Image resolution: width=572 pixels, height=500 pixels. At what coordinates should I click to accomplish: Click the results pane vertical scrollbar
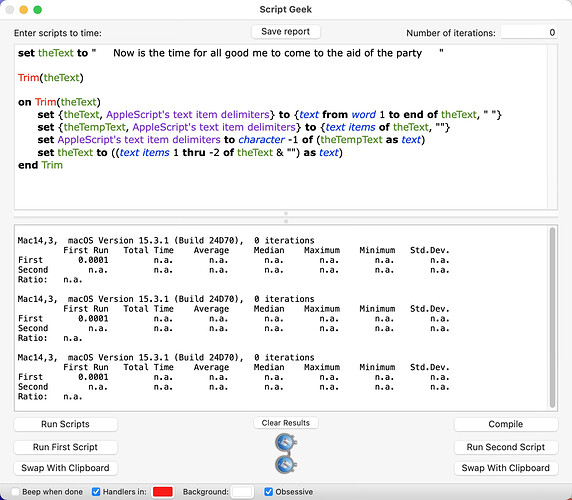[552, 317]
